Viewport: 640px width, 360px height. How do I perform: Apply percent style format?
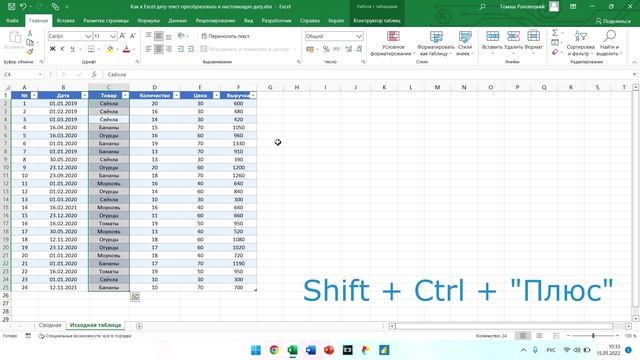coord(326,49)
